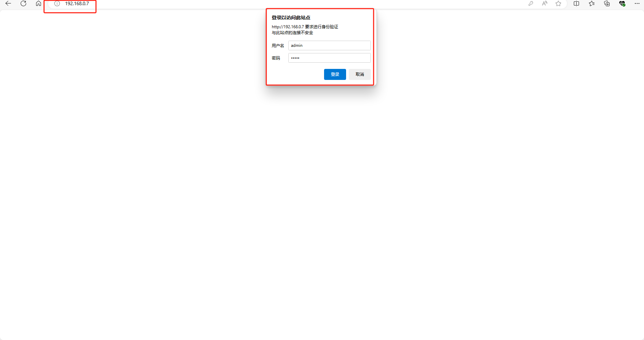The width and height of the screenshot is (644, 340).
Task: Open the split screen icon
Action: coord(577,3)
